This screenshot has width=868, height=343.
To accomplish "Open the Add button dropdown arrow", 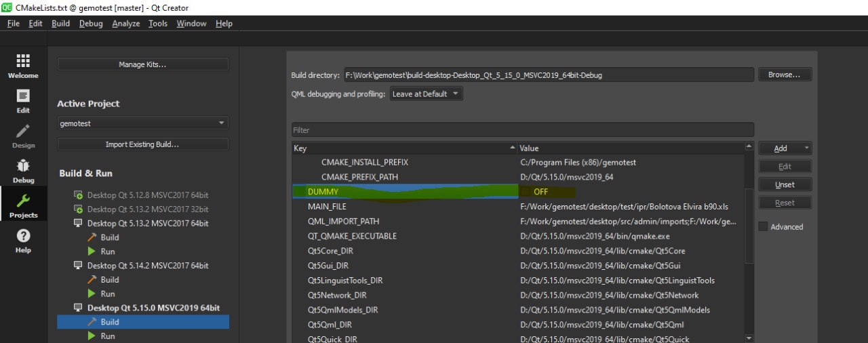I will (x=806, y=148).
